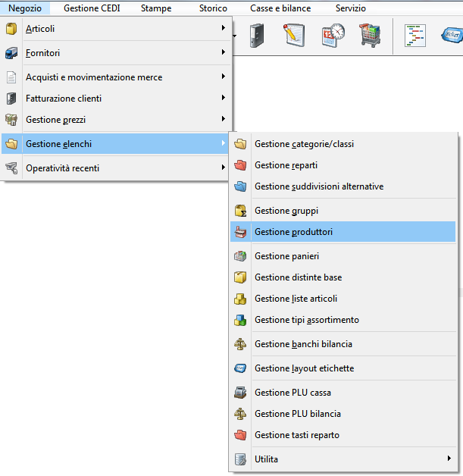Click the binder archive toolbar icon
The height and width of the screenshot is (476, 463).
258,36
